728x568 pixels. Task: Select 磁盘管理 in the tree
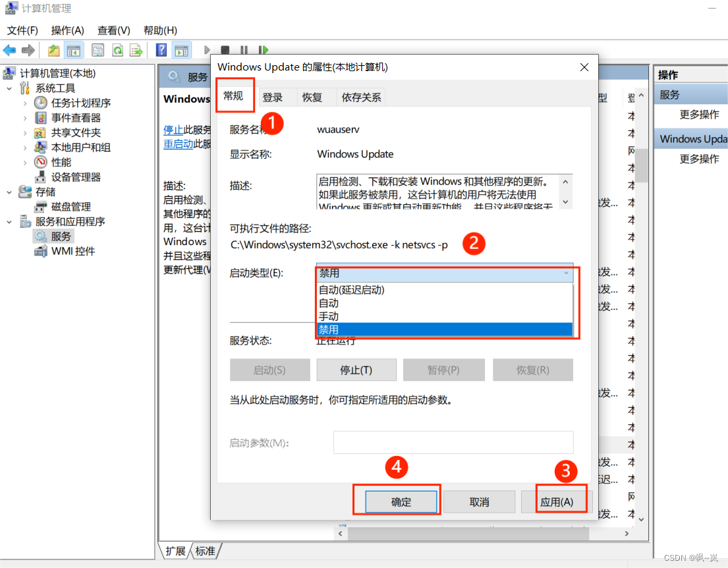(71, 207)
